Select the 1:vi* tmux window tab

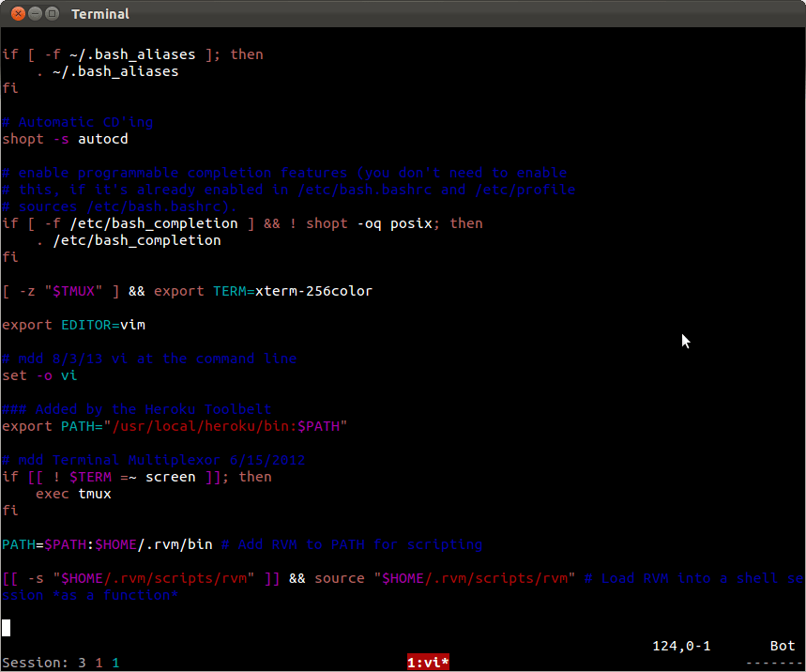point(428,663)
